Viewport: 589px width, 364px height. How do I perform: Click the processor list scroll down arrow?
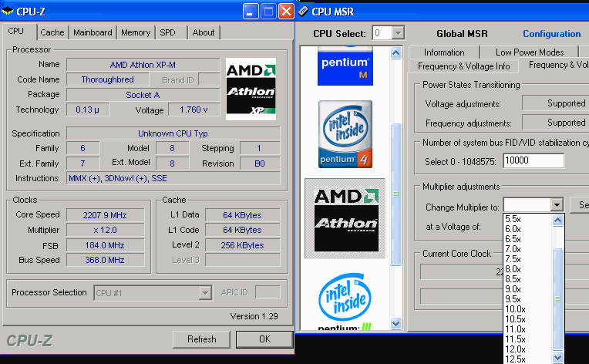(x=396, y=323)
